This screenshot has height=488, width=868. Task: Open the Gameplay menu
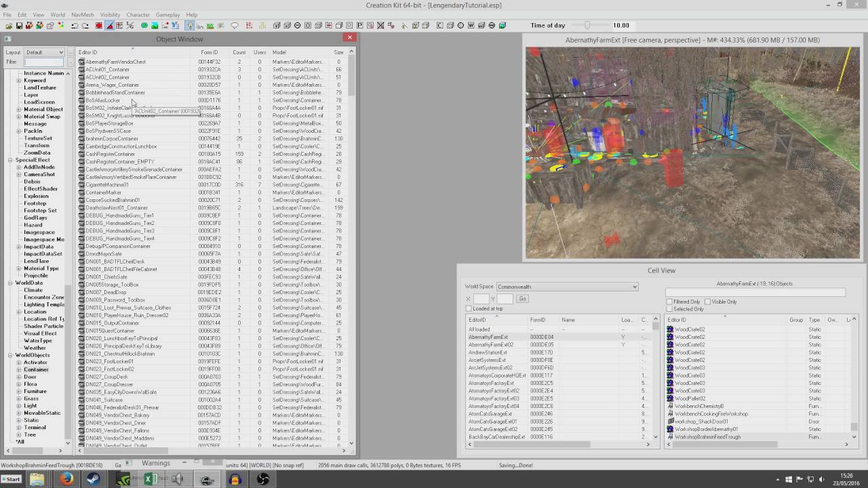point(167,15)
